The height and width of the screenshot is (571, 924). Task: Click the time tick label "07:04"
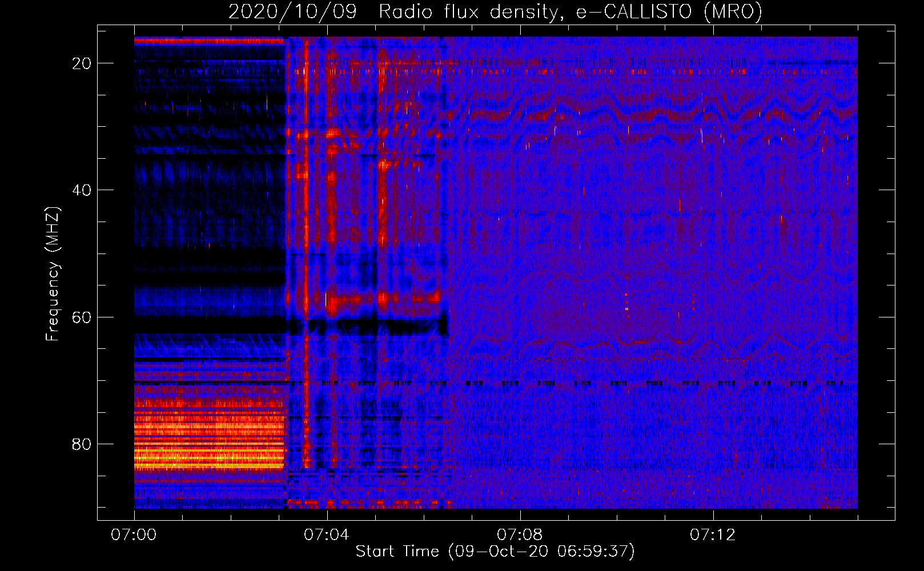click(327, 535)
